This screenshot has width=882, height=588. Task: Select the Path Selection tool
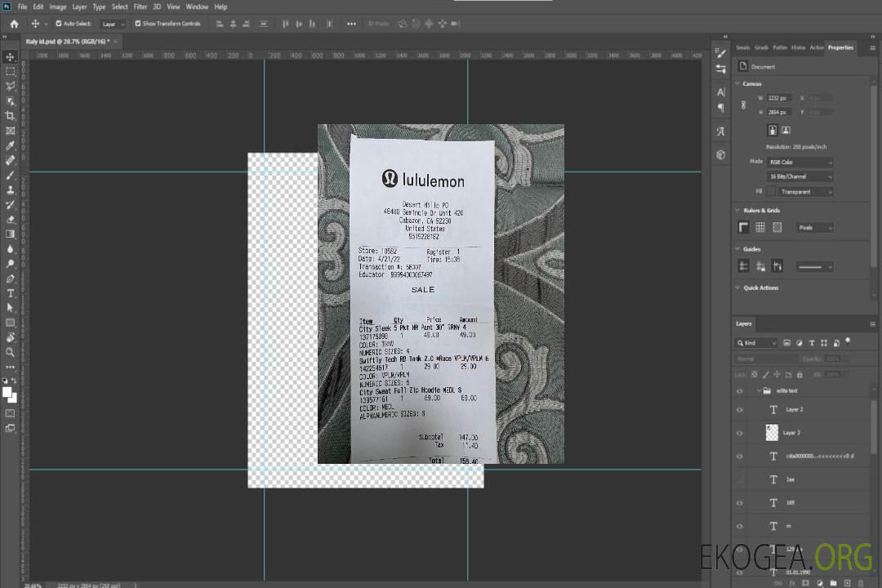coord(10,308)
